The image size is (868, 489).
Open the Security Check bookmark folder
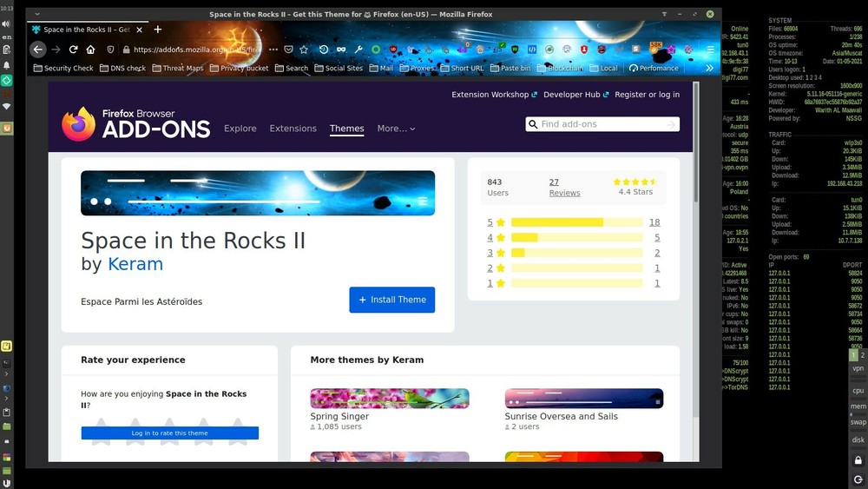[x=63, y=68]
